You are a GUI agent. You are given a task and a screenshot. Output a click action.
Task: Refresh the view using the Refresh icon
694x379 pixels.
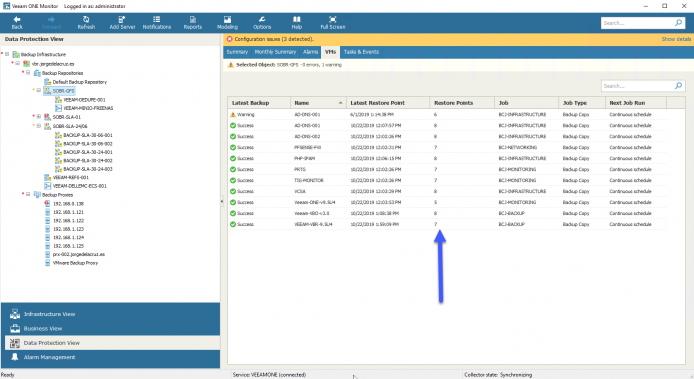pyautogui.click(x=86, y=22)
